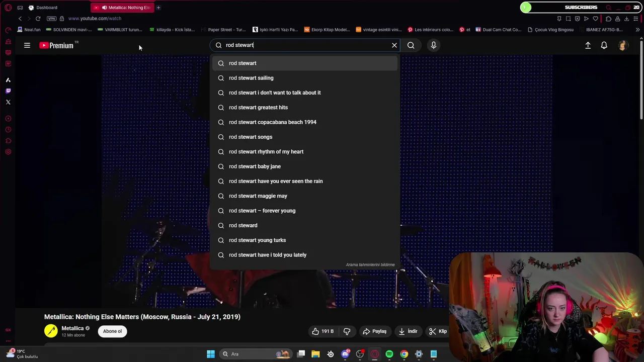Open 'Dual Cam Chat Co...' bookmark
Image resolution: width=644 pixels, height=362 pixels.
pyautogui.click(x=498, y=30)
